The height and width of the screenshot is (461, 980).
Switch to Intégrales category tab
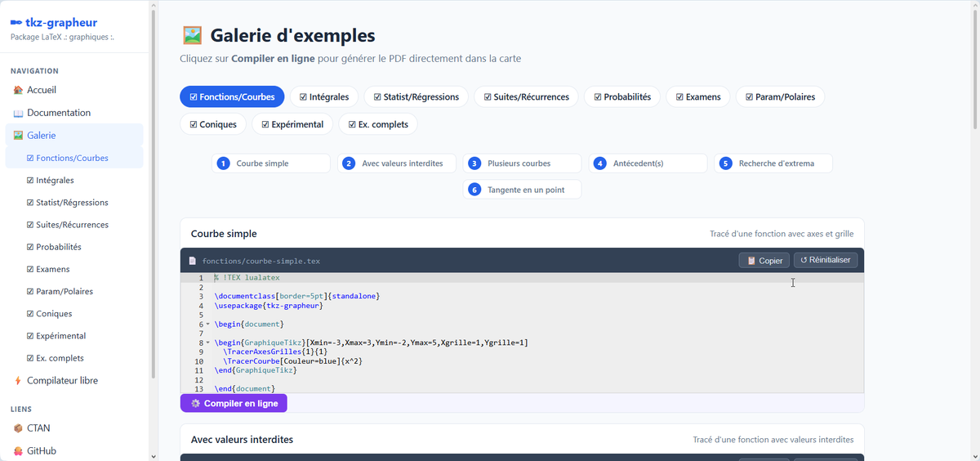click(324, 96)
